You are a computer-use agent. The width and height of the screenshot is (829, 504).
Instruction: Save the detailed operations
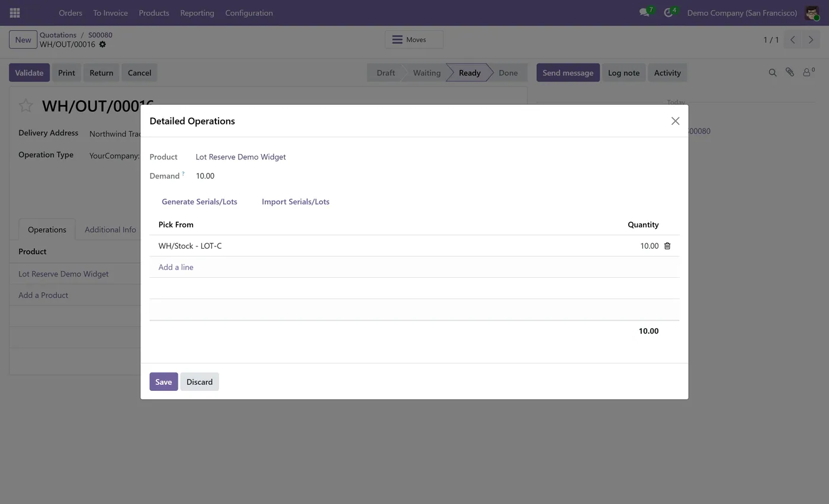[163, 382]
